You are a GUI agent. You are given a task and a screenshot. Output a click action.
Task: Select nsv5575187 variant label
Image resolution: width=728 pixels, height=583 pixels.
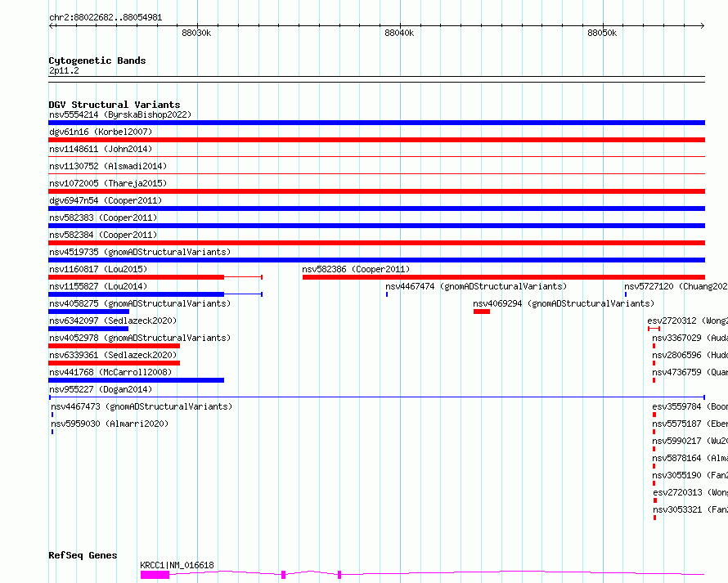[690, 424]
